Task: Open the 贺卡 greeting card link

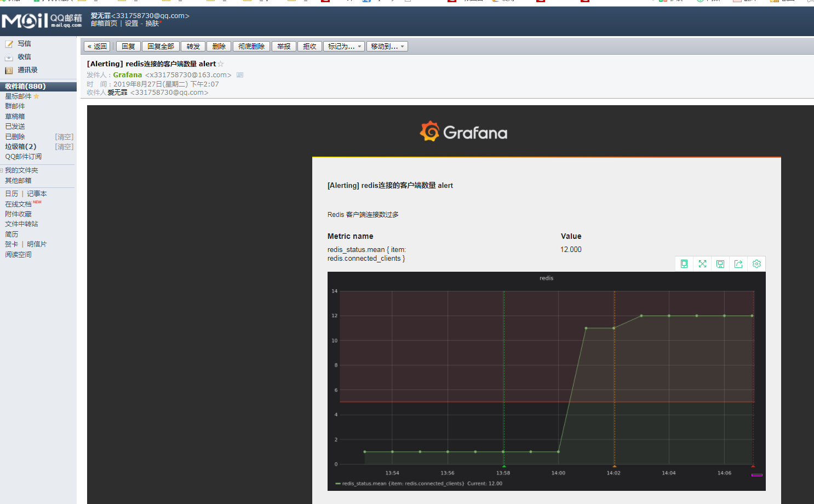Action: pos(12,244)
